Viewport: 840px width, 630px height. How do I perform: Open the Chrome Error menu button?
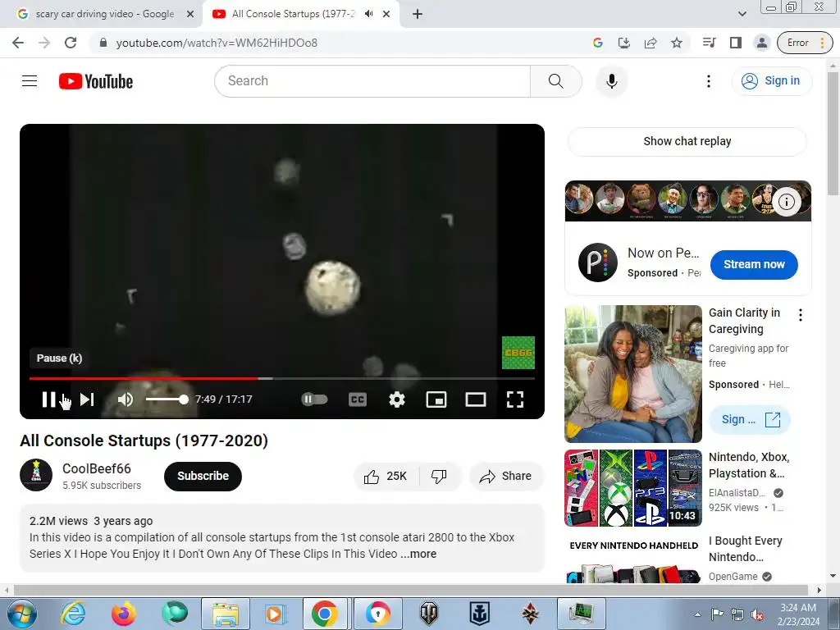tap(806, 43)
